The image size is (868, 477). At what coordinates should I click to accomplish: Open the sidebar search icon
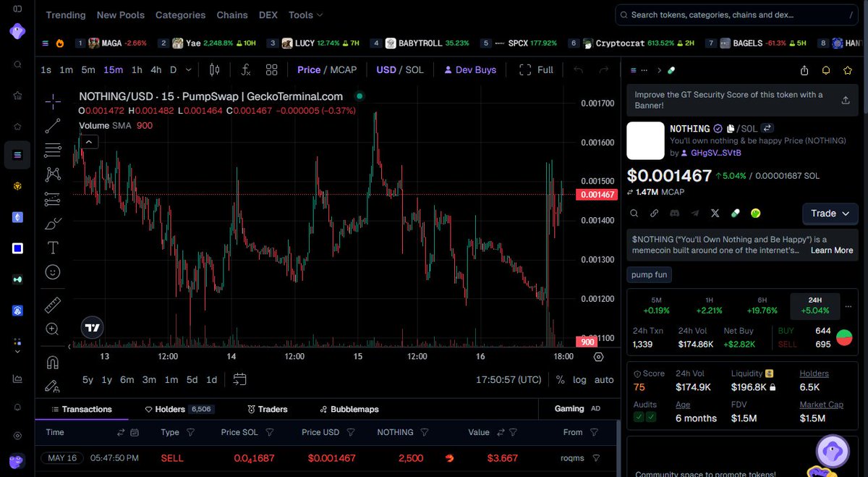click(17, 64)
